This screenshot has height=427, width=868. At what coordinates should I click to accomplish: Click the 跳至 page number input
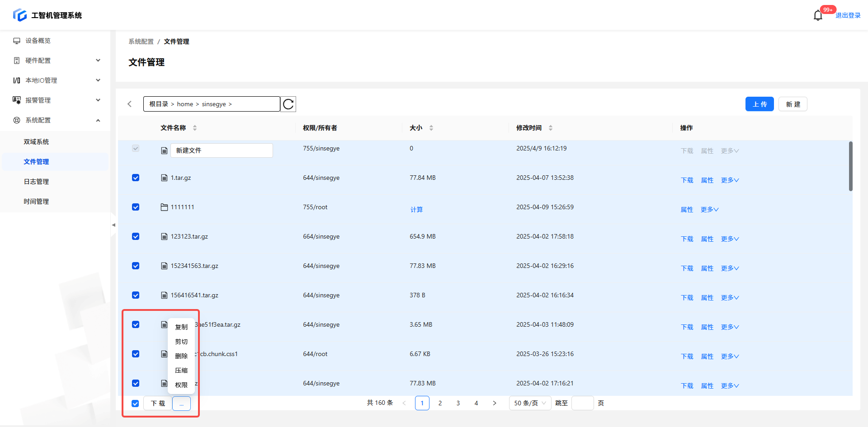(582, 403)
